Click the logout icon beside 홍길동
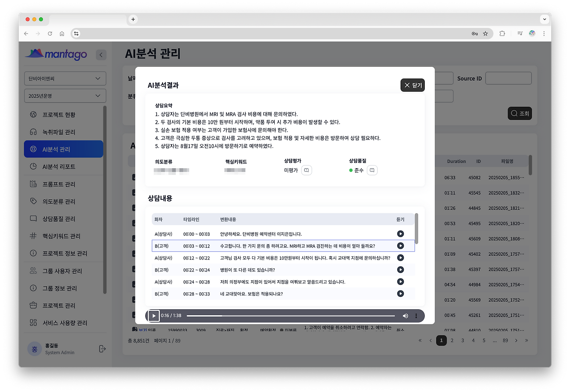This screenshot has height=392, width=570. 102,349
